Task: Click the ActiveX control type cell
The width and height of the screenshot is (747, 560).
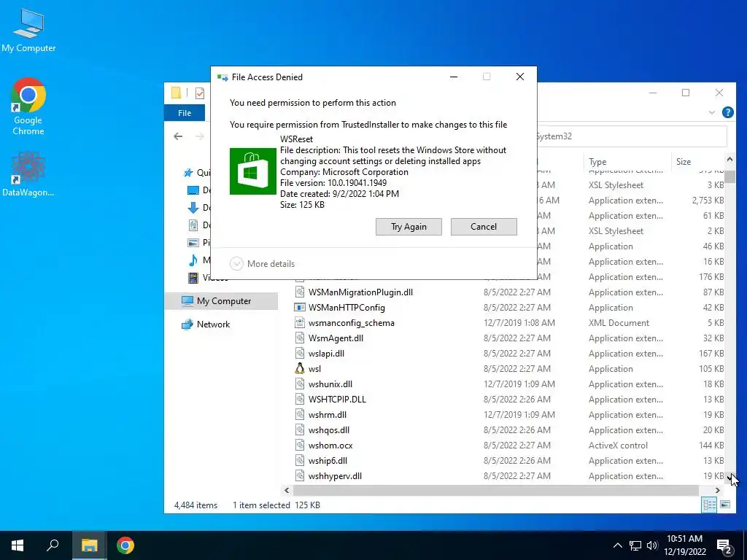Action: point(618,446)
